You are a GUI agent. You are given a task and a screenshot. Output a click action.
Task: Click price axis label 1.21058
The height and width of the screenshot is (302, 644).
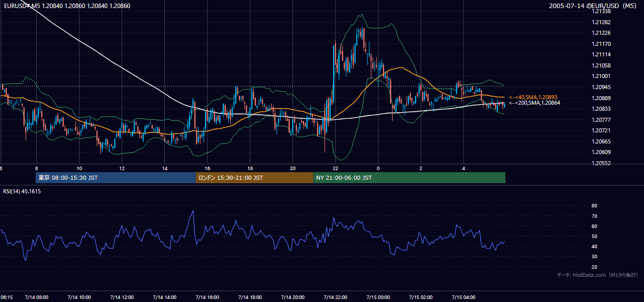pyautogui.click(x=602, y=65)
